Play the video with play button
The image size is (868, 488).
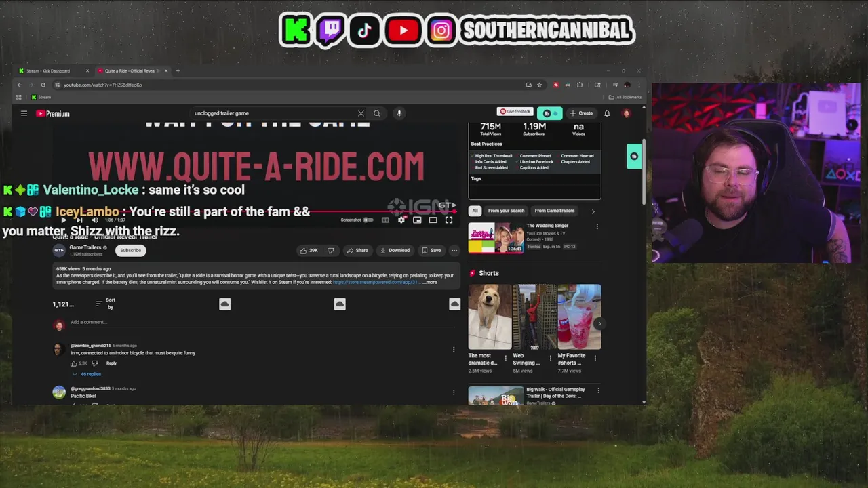(x=64, y=220)
